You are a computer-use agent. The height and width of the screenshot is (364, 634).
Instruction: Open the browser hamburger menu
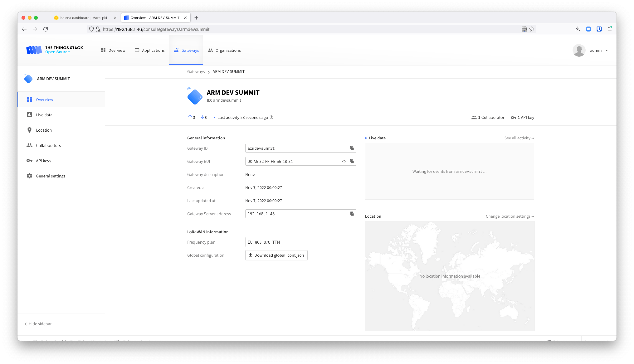(610, 29)
